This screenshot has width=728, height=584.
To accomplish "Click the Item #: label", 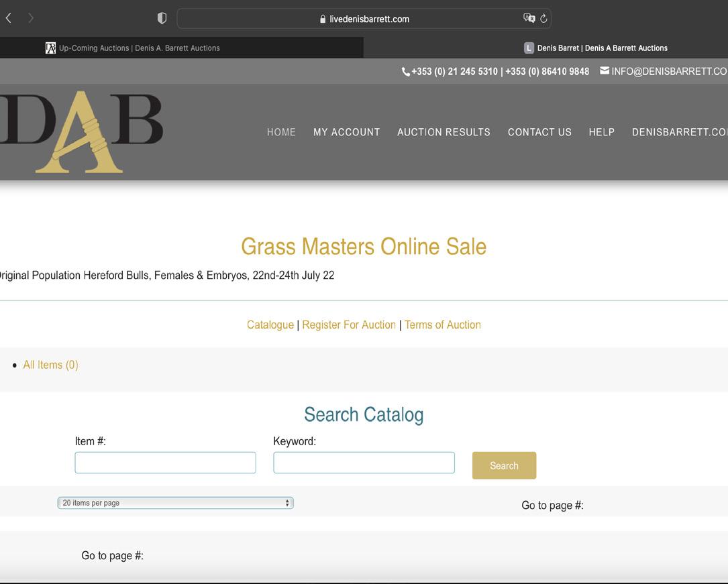I will 91,441.
